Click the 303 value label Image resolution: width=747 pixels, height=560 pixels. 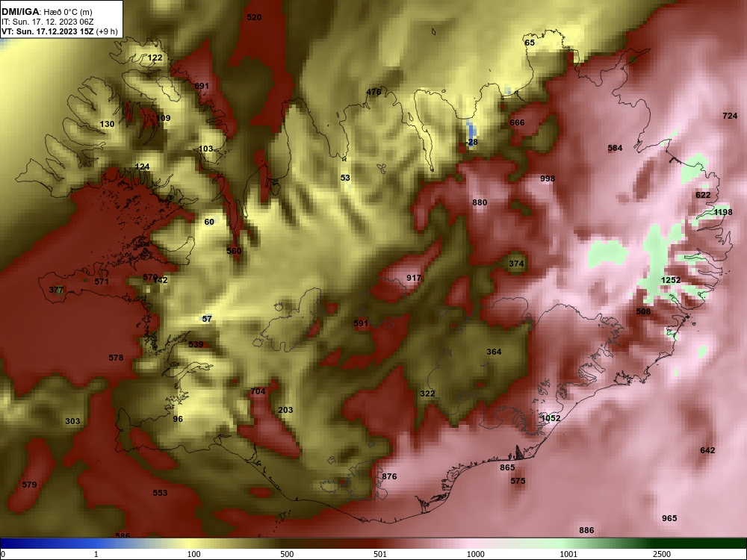pyautogui.click(x=73, y=421)
